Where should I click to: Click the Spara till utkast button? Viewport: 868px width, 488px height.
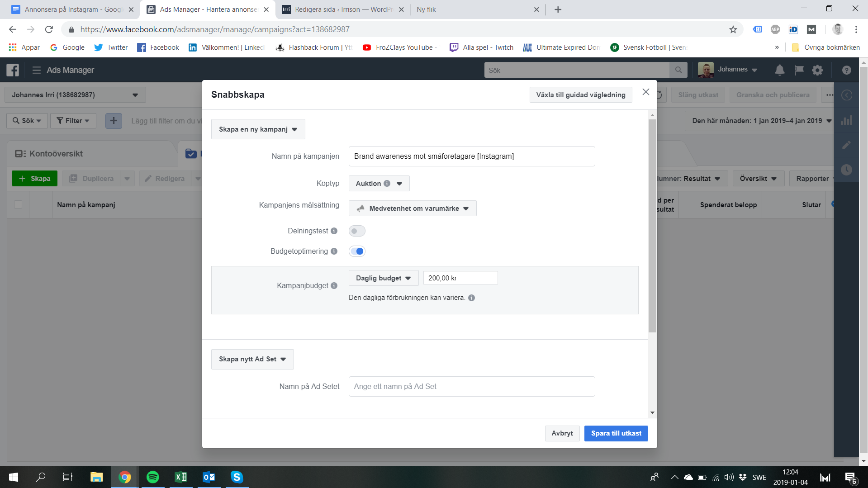click(616, 433)
